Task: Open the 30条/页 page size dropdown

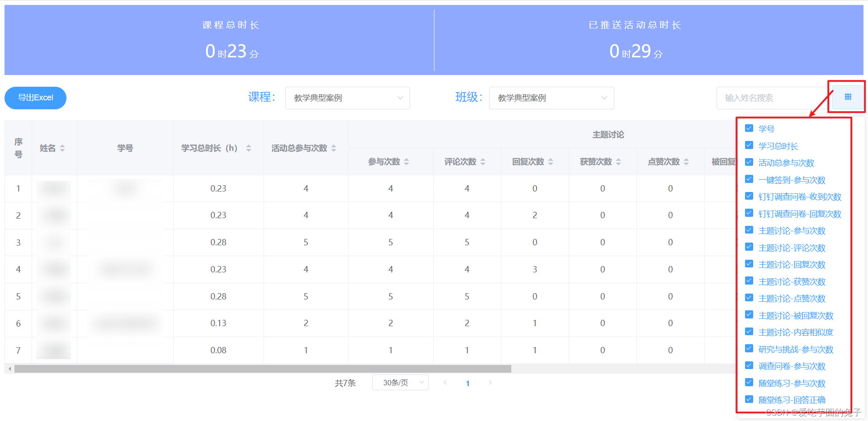Action: click(400, 383)
